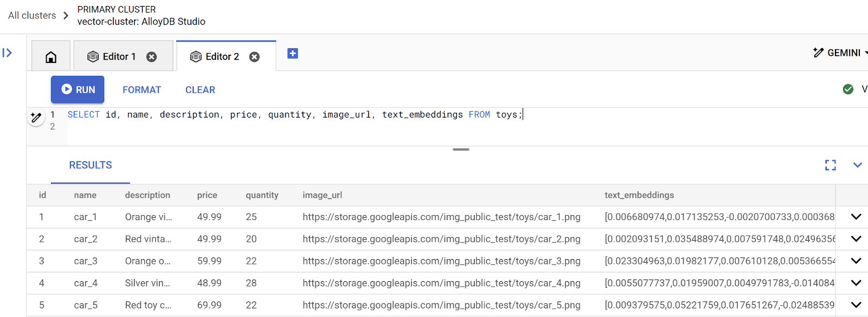Expand the left explorer side panel

pyautogui.click(x=8, y=53)
